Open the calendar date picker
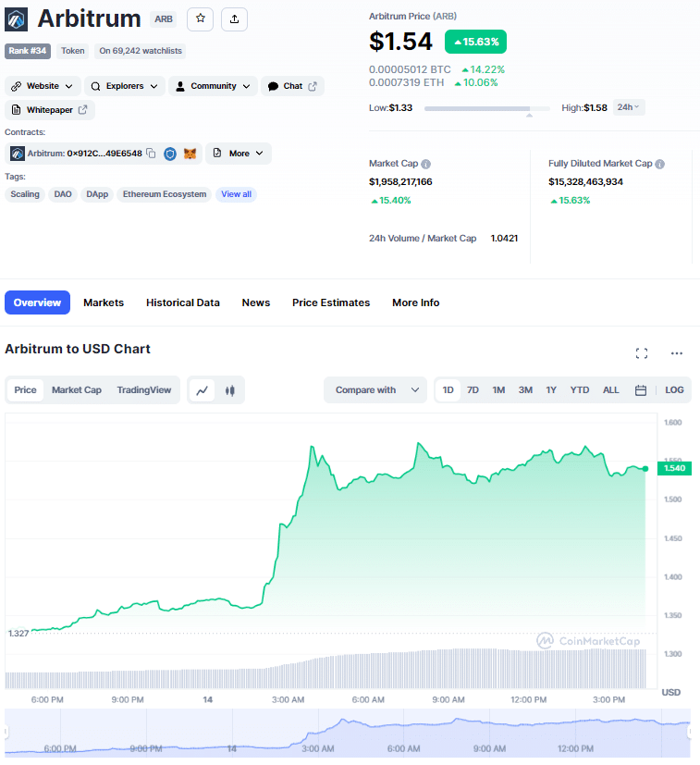 pyautogui.click(x=640, y=390)
